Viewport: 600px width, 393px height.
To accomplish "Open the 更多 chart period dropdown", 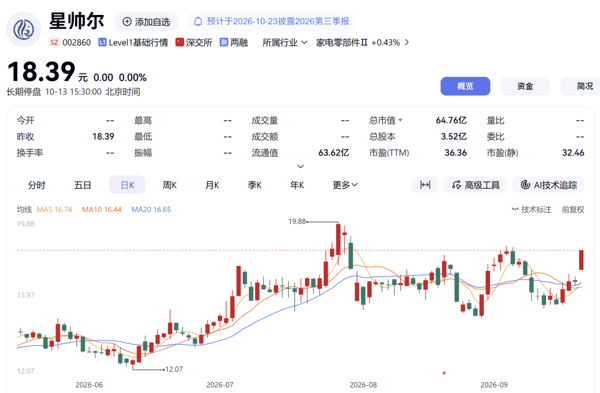I will pyautogui.click(x=345, y=185).
